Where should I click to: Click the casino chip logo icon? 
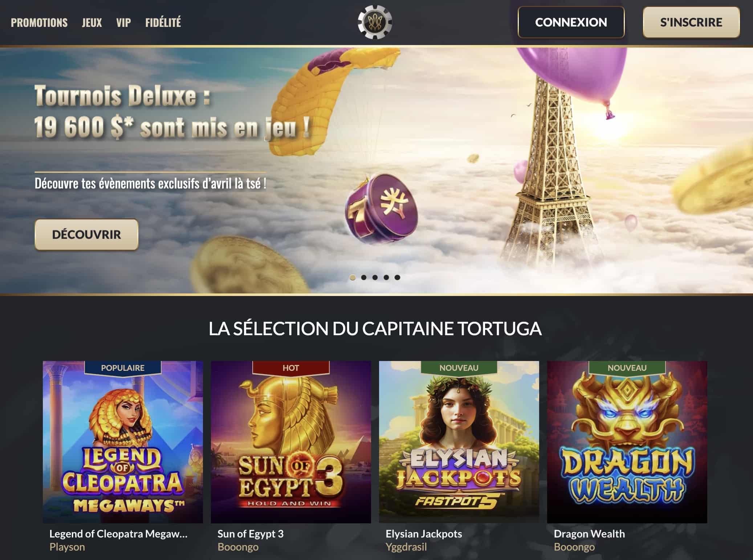pyautogui.click(x=375, y=22)
